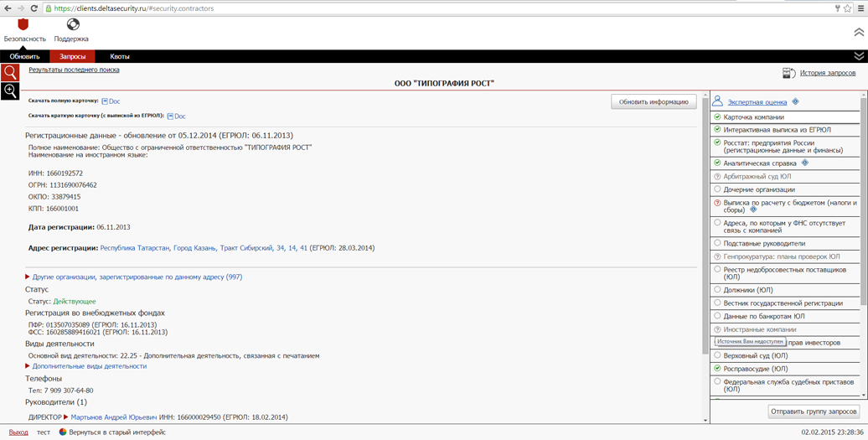Click browser reload button
868x440 pixels.
(34, 8)
